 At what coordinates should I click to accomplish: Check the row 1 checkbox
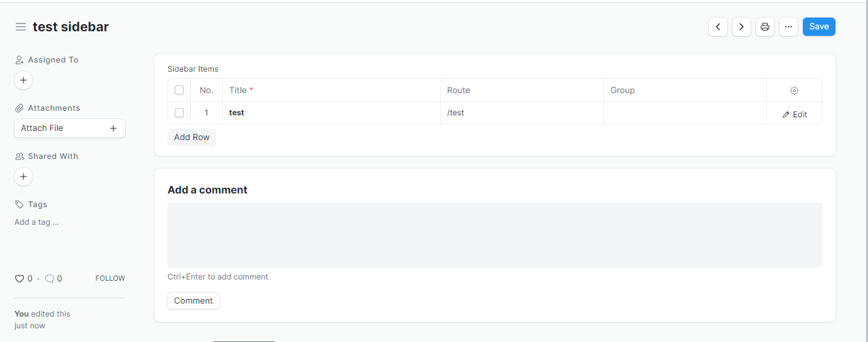click(x=179, y=113)
